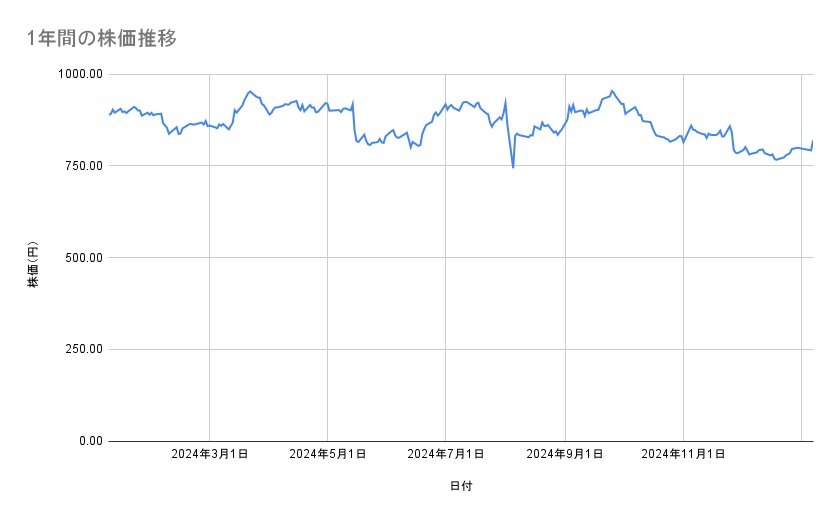This screenshot has height=519, width=839.
Task: Click the 2024年7月1日 date label
Action: tap(445, 455)
